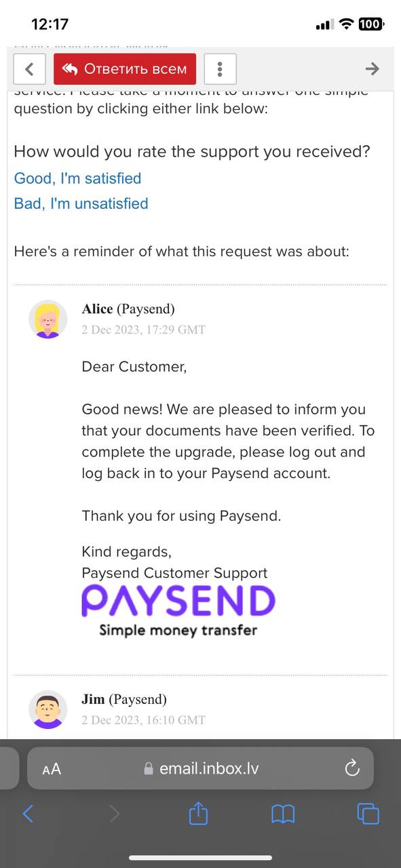401x868 pixels.
Task: Open the three-dot more options menu
Action: (220, 68)
